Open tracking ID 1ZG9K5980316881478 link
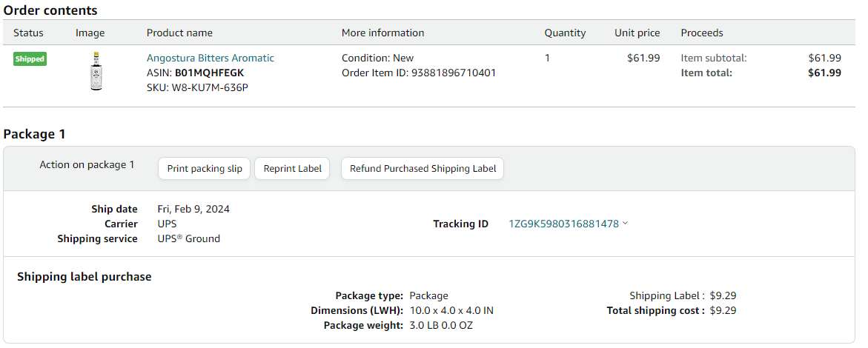 tap(563, 224)
